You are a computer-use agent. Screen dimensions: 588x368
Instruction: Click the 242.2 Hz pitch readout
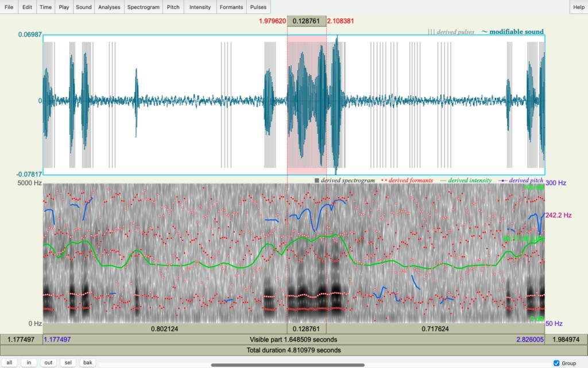tap(558, 215)
